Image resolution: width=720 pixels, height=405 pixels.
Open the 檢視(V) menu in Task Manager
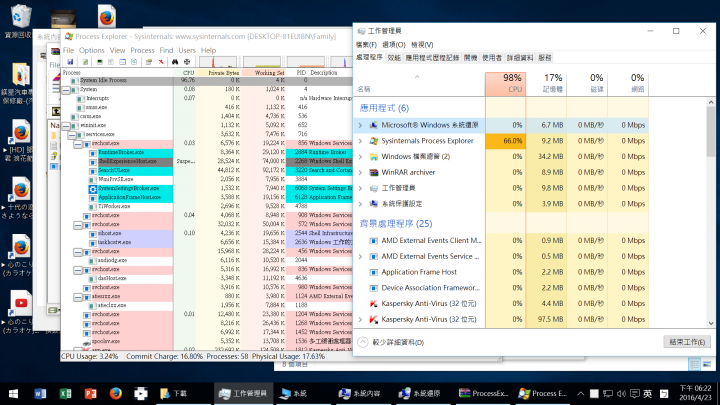click(422, 45)
